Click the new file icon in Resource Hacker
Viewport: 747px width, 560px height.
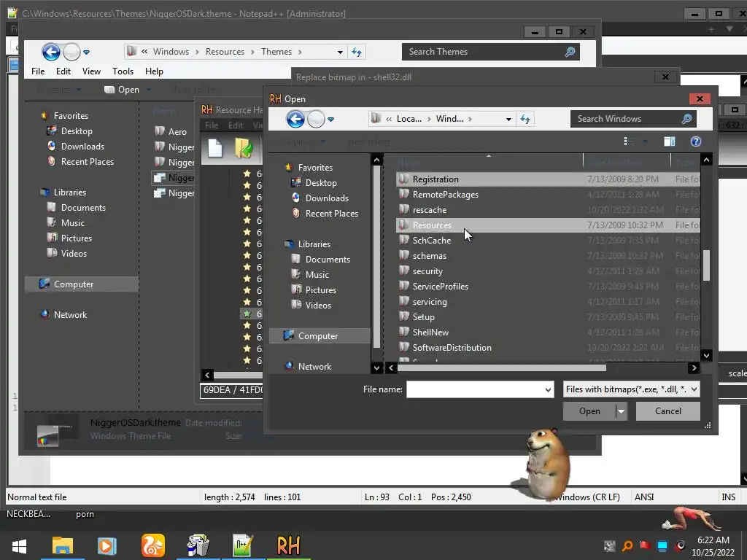click(x=215, y=148)
